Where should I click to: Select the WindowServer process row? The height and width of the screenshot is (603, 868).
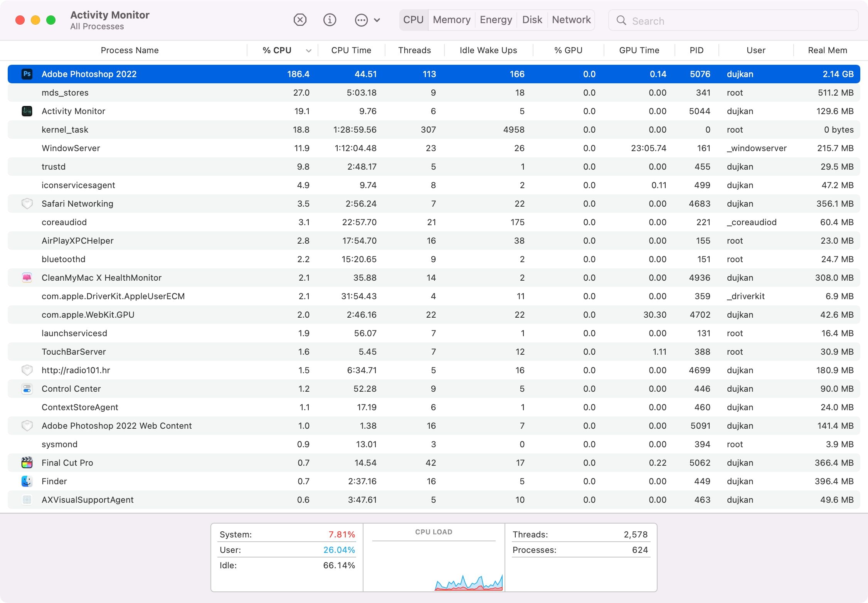(x=434, y=148)
